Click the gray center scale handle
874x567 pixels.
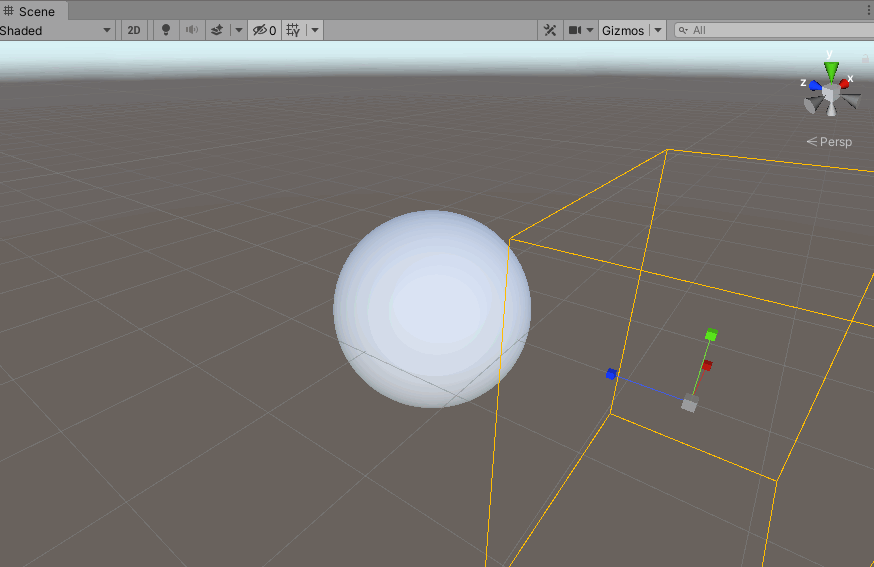tap(690, 403)
